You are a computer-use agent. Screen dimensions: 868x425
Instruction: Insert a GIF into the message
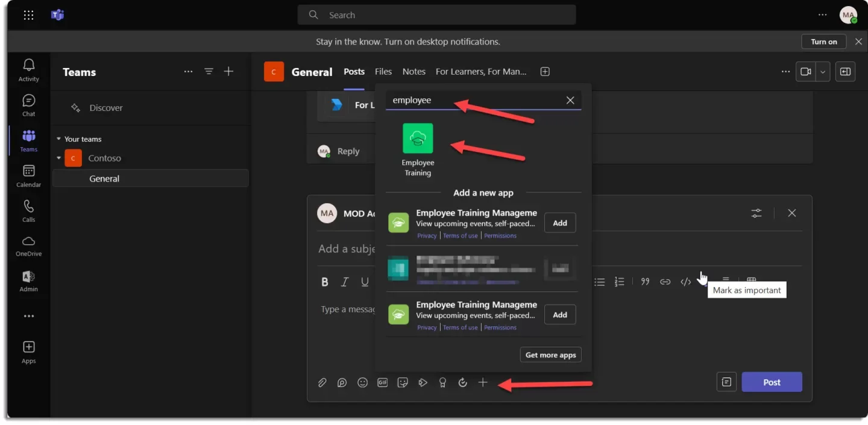[x=382, y=382]
